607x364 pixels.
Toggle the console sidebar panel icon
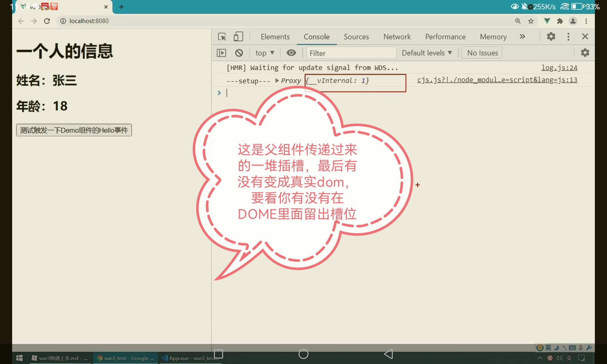(x=222, y=53)
